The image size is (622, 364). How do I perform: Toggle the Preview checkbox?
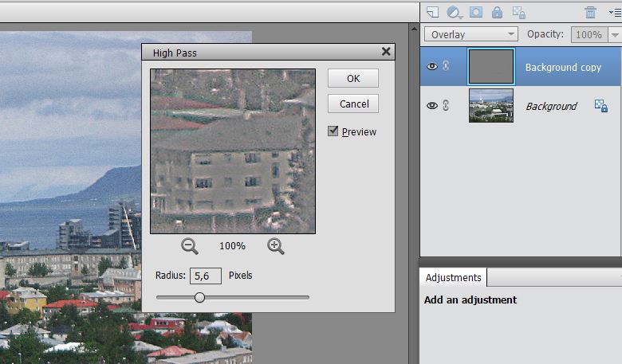pos(333,131)
